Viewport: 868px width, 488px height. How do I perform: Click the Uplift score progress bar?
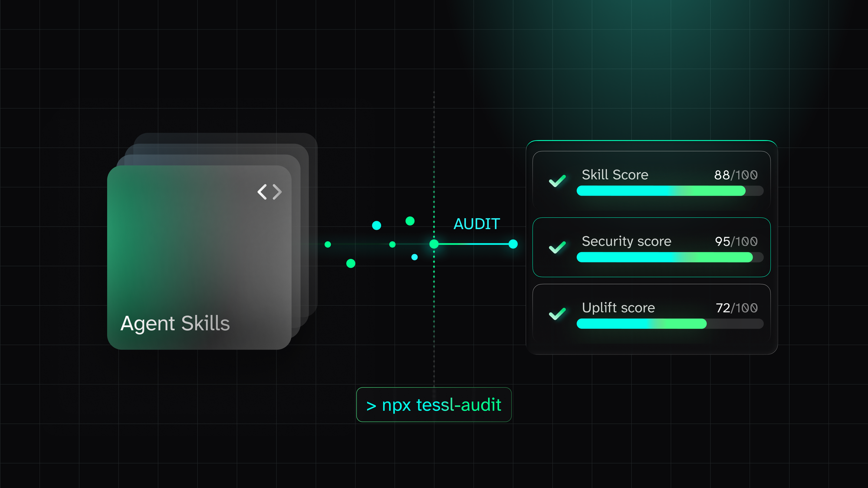coord(670,324)
